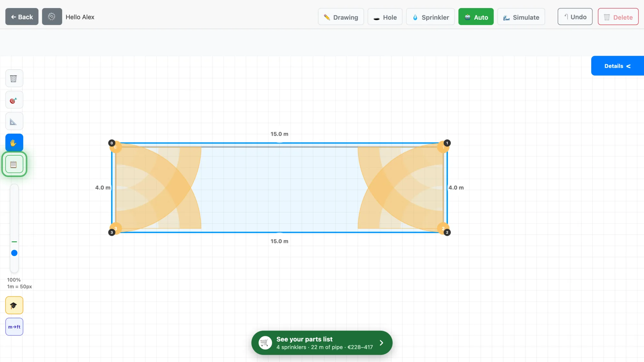The image size is (644, 362).
Task: Click the 100% zoom level text
Action: click(x=14, y=280)
